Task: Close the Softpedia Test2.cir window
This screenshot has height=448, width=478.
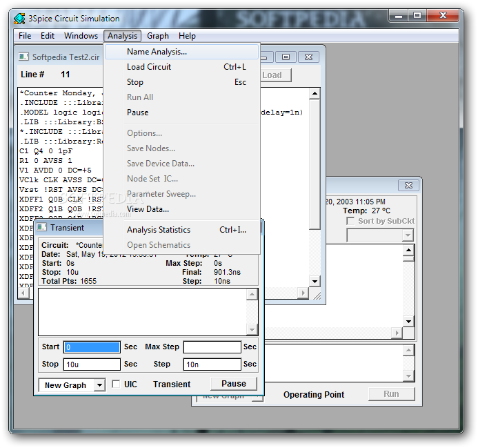Action: [308, 57]
